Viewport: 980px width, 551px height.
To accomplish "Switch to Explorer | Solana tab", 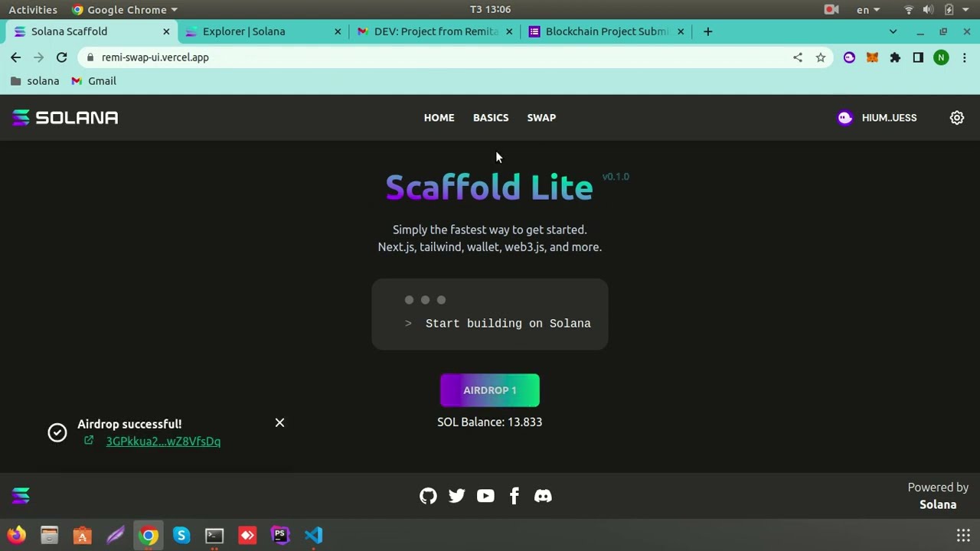I will coord(263,31).
